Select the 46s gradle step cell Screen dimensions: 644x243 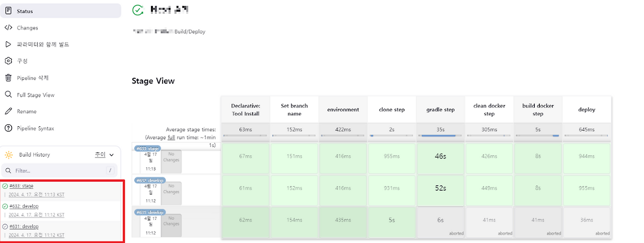click(440, 156)
